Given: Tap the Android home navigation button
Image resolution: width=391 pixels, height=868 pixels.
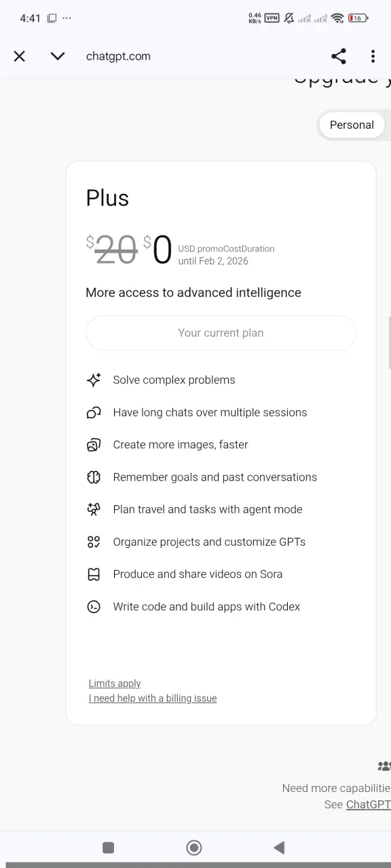Looking at the screenshot, I should [194, 847].
